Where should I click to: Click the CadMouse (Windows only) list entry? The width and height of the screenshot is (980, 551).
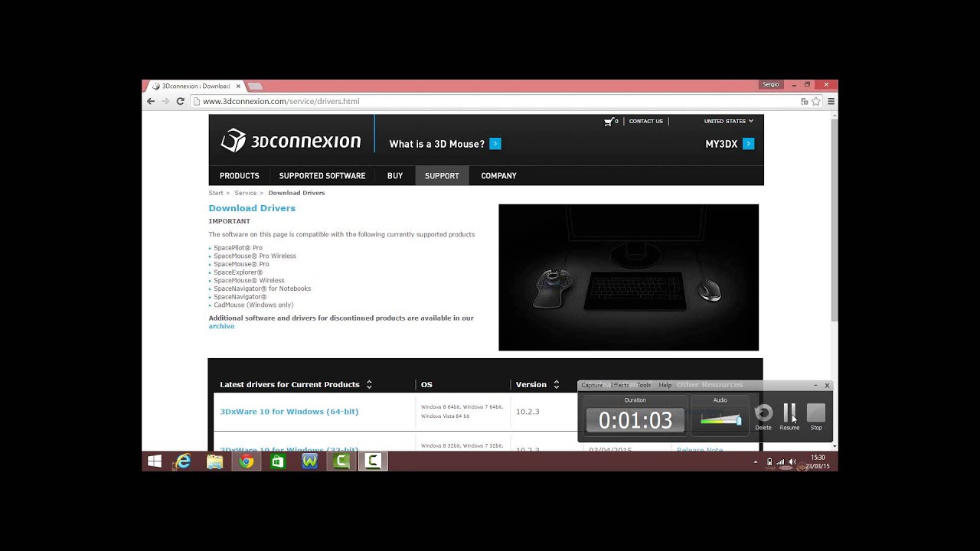pyautogui.click(x=253, y=305)
